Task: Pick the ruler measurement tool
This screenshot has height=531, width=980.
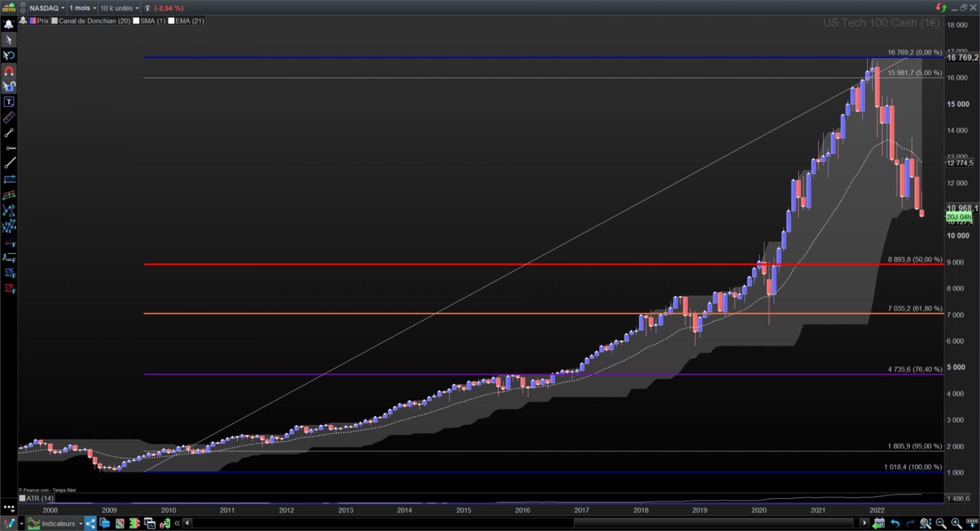Action: [x=9, y=117]
